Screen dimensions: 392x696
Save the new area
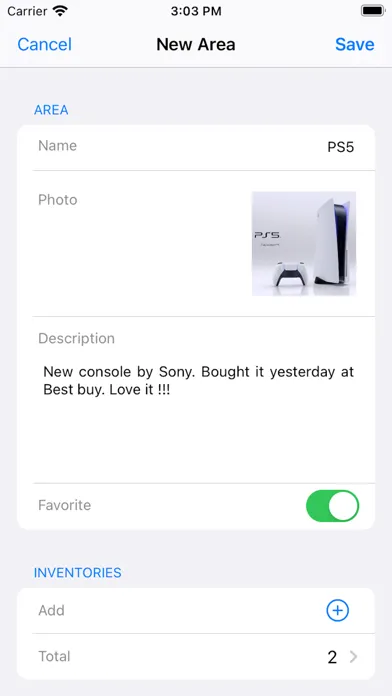pyautogui.click(x=355, y=44)
